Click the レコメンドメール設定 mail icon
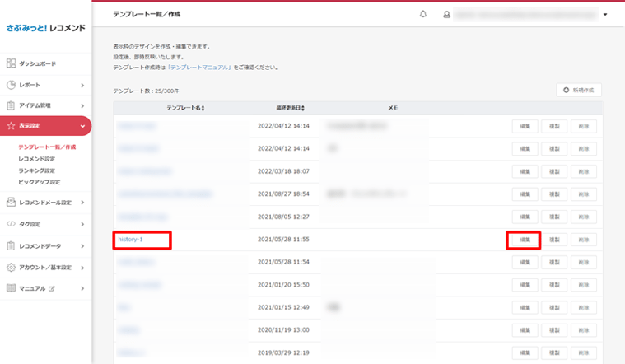625x364 pixels. [11, 202]
